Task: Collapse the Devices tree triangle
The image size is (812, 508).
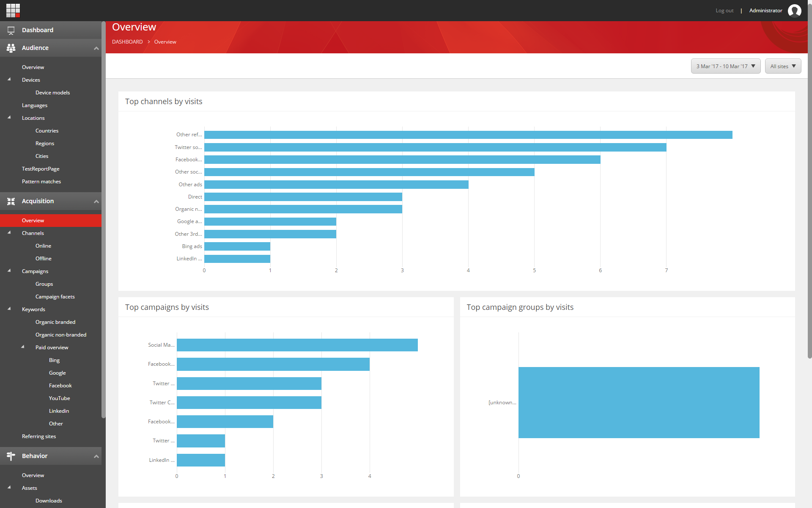Action: 9,79
